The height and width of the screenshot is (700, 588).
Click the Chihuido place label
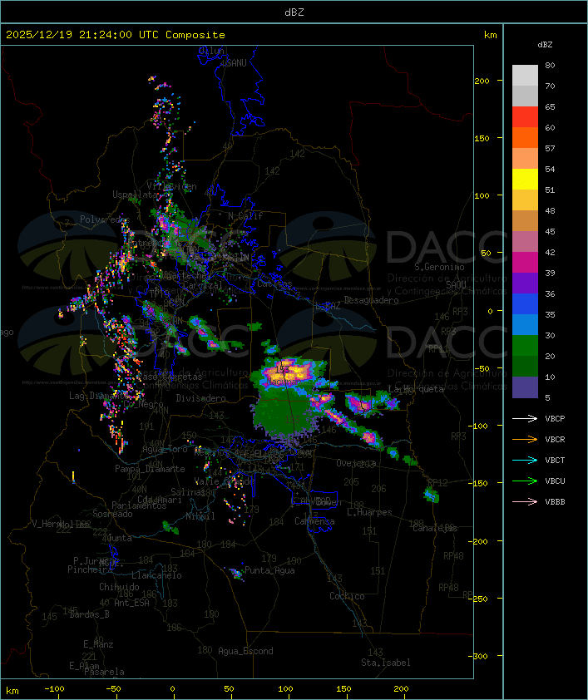pos(119,587)
